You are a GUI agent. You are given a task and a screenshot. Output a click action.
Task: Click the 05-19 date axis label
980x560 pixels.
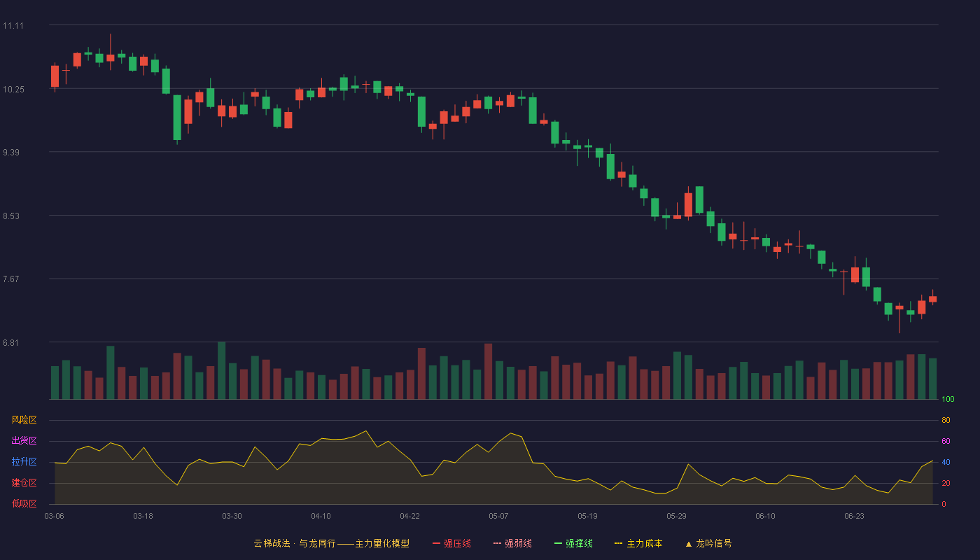coord(587,516)
